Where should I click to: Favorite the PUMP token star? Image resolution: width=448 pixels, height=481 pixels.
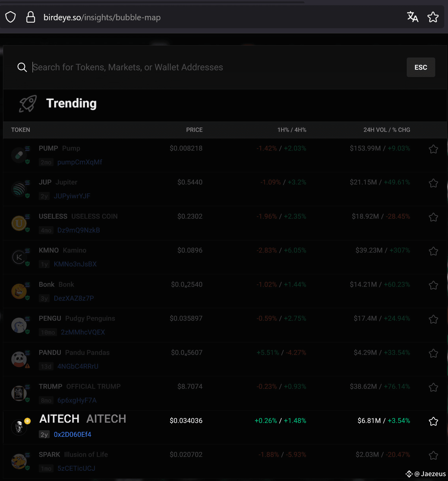click(x=433, y=149)
